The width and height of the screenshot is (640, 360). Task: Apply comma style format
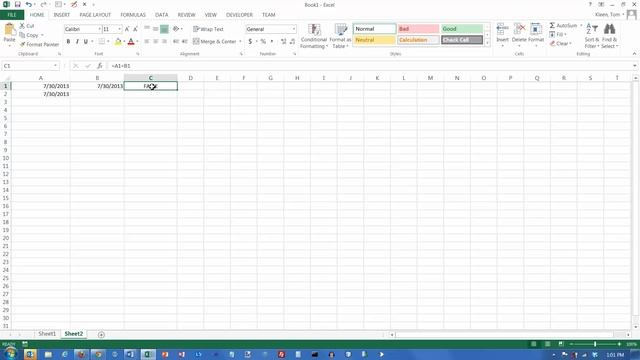pyautogui.click(x=272, y=41)
